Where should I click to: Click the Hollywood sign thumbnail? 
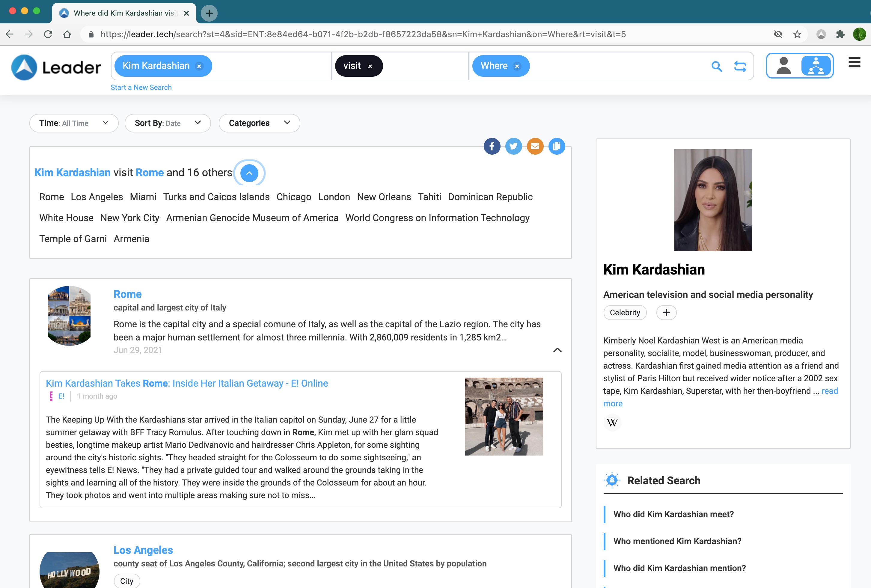[69, 570]
